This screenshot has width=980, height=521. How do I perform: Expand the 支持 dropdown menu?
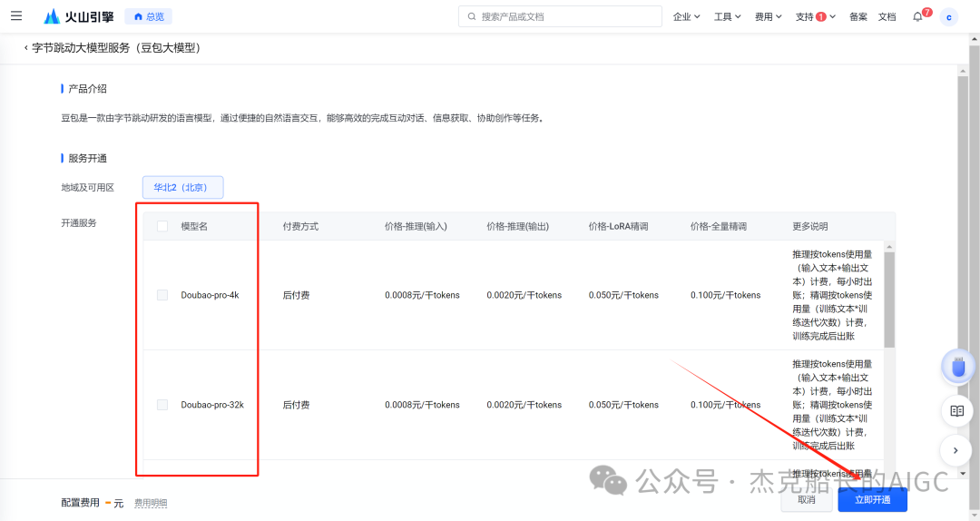pyautogui.click(x=815, y=17)
